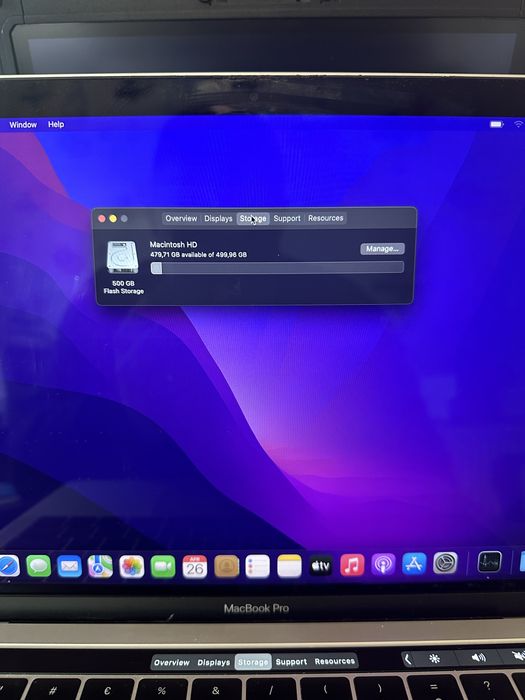525x700 pixels.
Task: Open the App Store from the Dock
Action: point(414,563)
